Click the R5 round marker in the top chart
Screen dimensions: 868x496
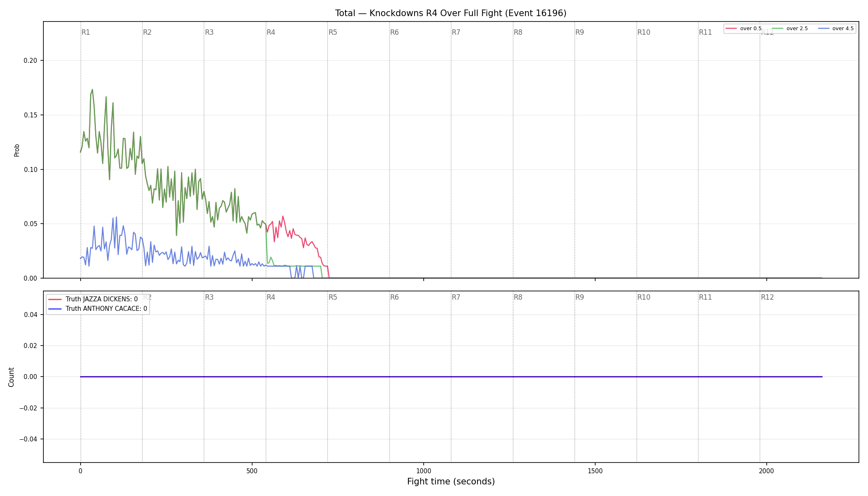coord(333,32)
